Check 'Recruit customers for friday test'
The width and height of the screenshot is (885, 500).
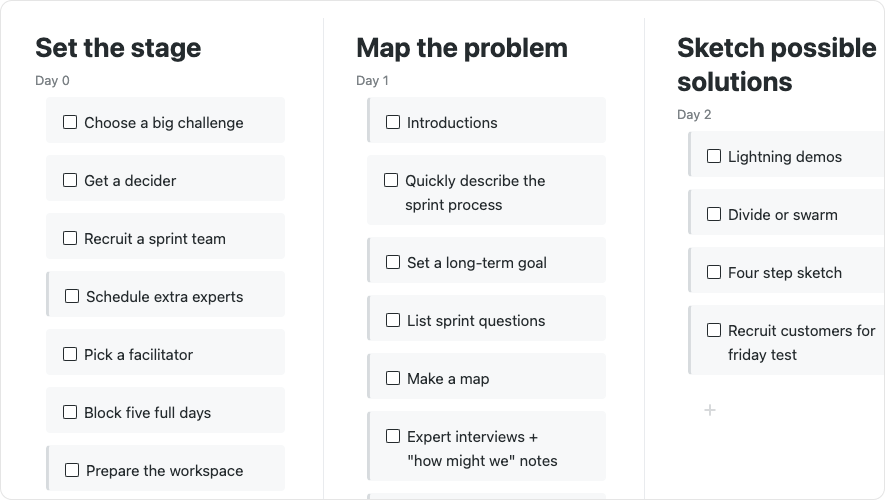[714, 330]
